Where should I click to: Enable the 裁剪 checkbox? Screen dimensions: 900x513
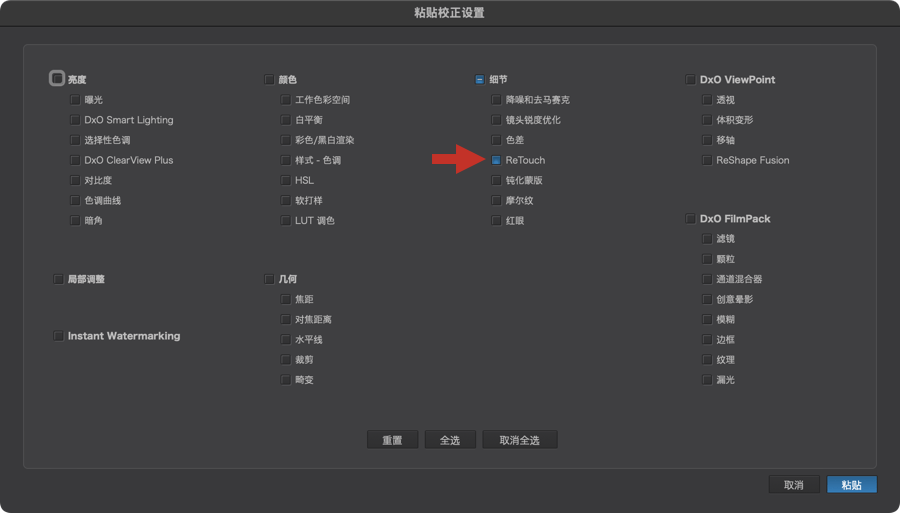tap(286, 360)
